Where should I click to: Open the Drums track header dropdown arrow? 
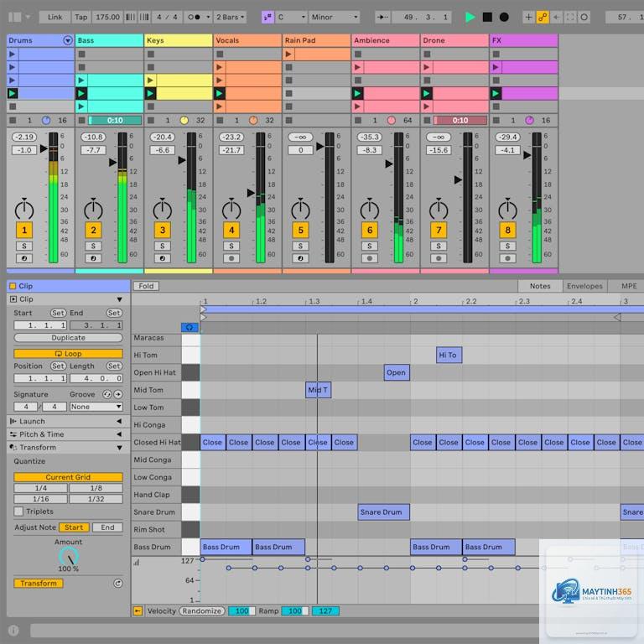click(x=68, y=40)
